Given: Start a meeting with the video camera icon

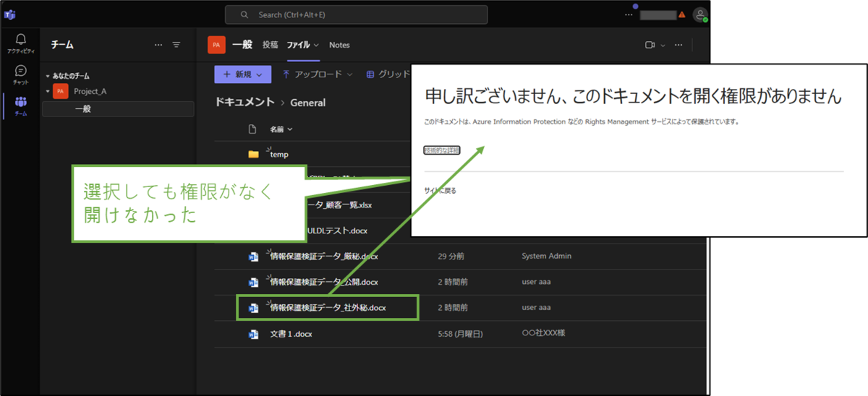Looking at the screenshot, I should (650, 45).
